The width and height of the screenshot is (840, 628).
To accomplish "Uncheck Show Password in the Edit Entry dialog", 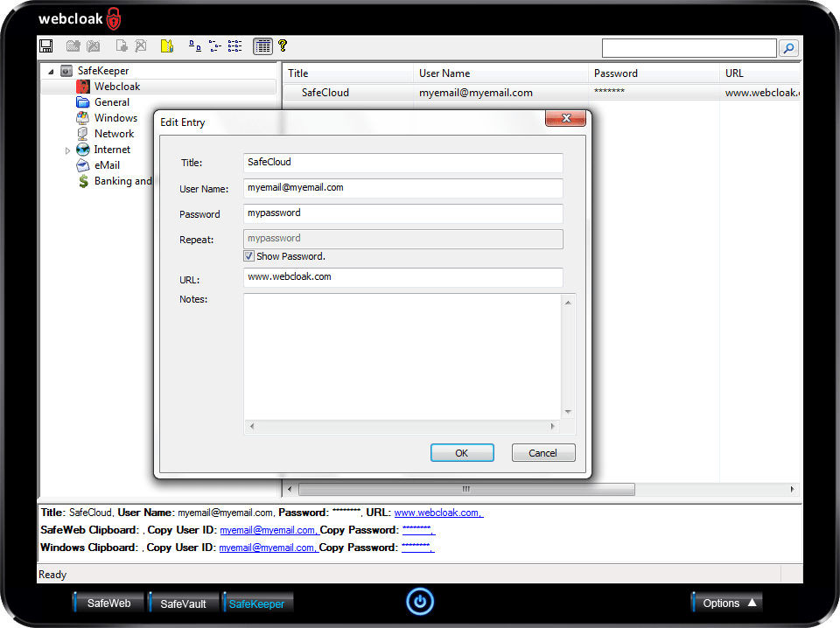I will (249, 255).
